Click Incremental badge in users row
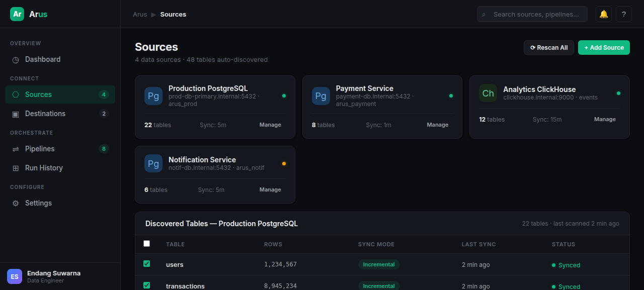644x290 pixels. coord(379,264)
